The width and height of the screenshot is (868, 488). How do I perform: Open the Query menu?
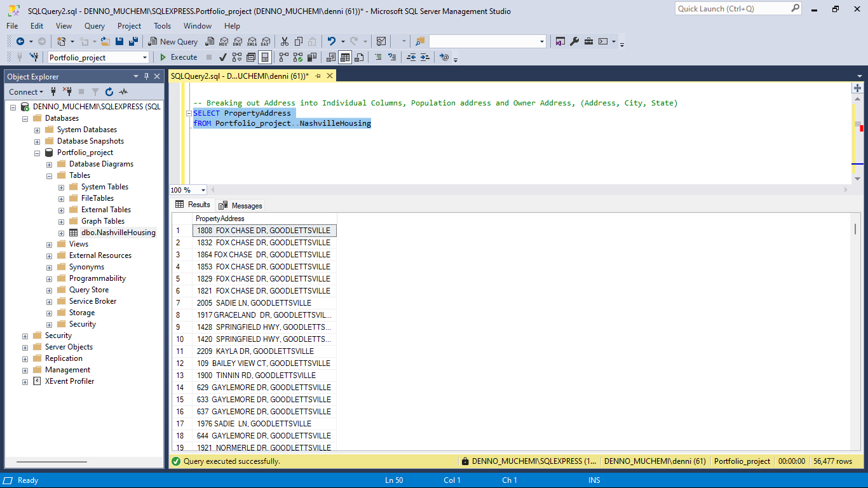point(95,26)
